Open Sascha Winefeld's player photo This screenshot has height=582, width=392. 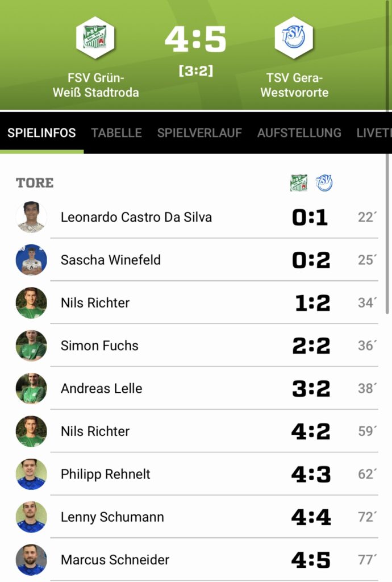31,260
